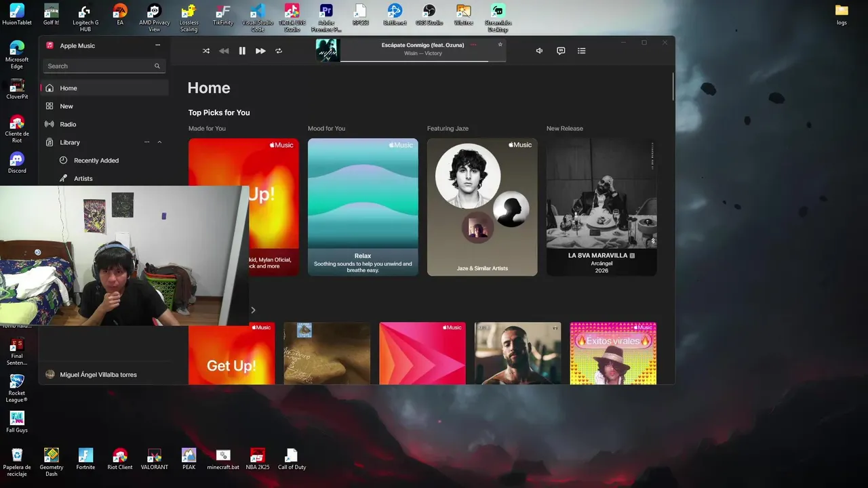The height and width of the screenshot is (488, 868).
Task: Open Cliente de Riot shortcut
Action: pyautogui.click(x=17, y=129)
